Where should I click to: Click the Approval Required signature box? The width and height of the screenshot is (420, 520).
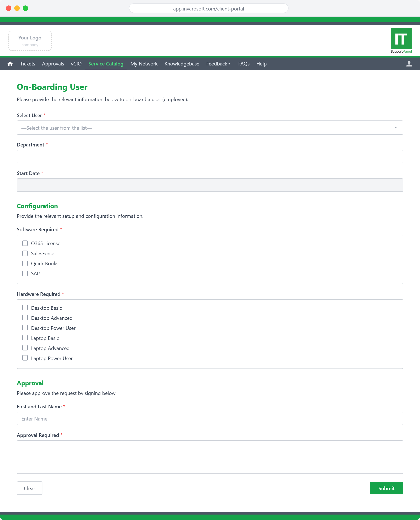210,457
